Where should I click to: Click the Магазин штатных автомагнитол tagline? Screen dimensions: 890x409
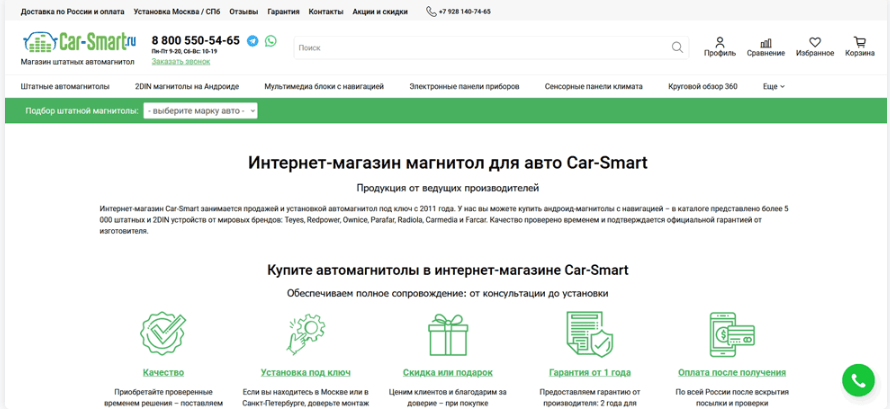coord(78,62)
